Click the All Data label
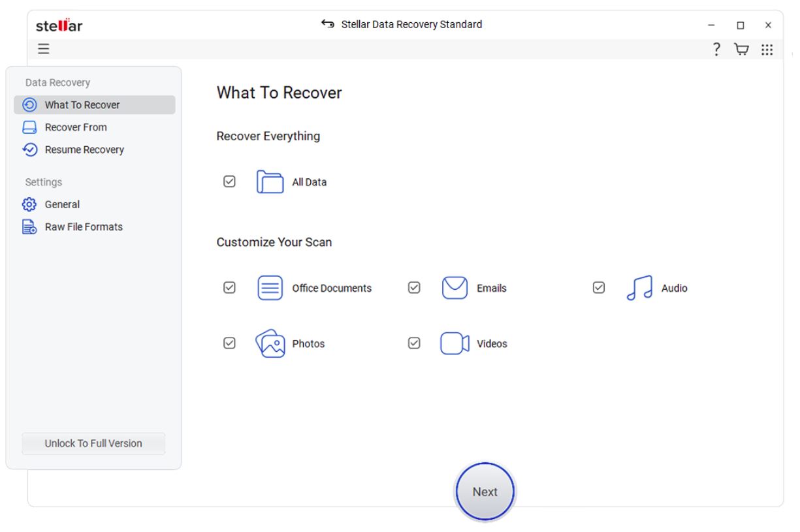Viewport: 800px width, 532px height. 310,182
